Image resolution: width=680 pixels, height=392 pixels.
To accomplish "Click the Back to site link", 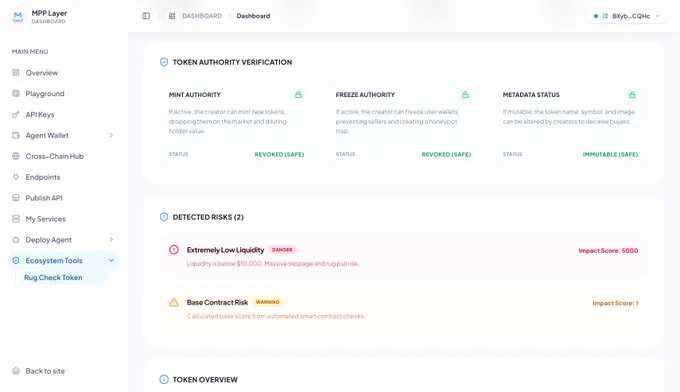I will [45, 371].
